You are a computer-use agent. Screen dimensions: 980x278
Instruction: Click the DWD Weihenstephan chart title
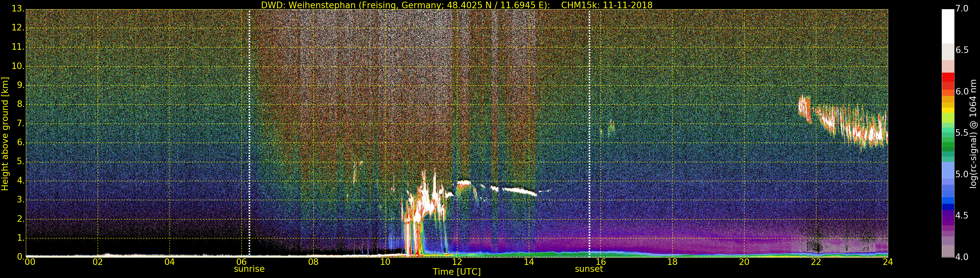(457, 5)
